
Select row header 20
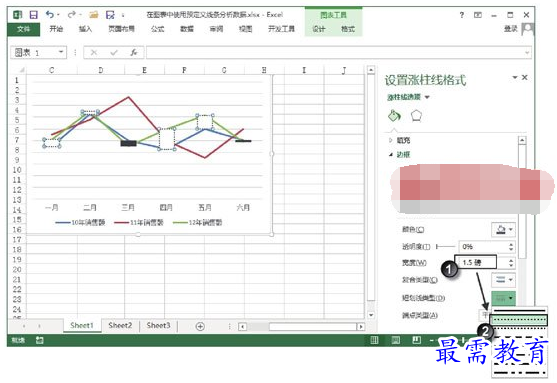(17, 270)
